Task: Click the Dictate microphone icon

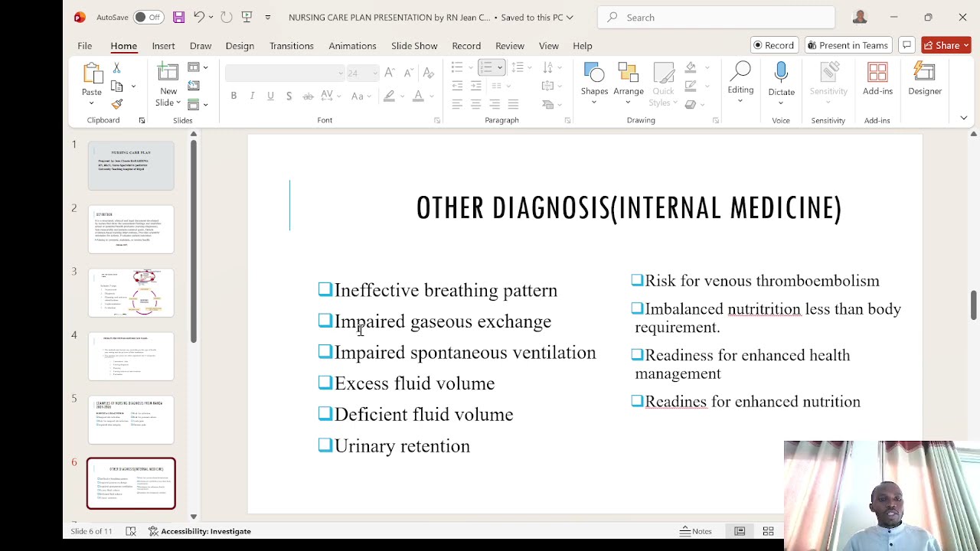Action: pos(781,73)
